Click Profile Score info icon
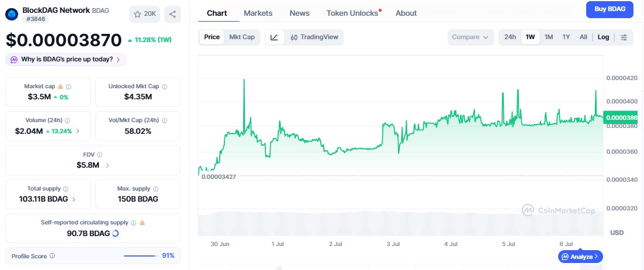The image size is (644, 270). pyautogui.click(x=52, y=255)
